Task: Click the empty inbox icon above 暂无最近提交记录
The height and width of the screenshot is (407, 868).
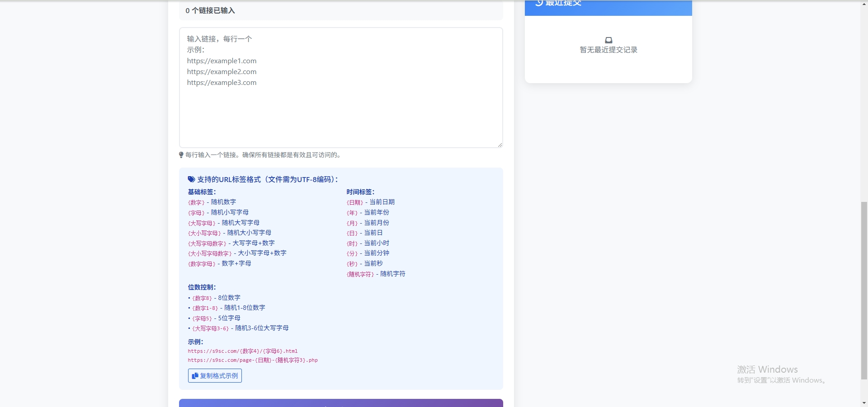Action: [609, 40]
